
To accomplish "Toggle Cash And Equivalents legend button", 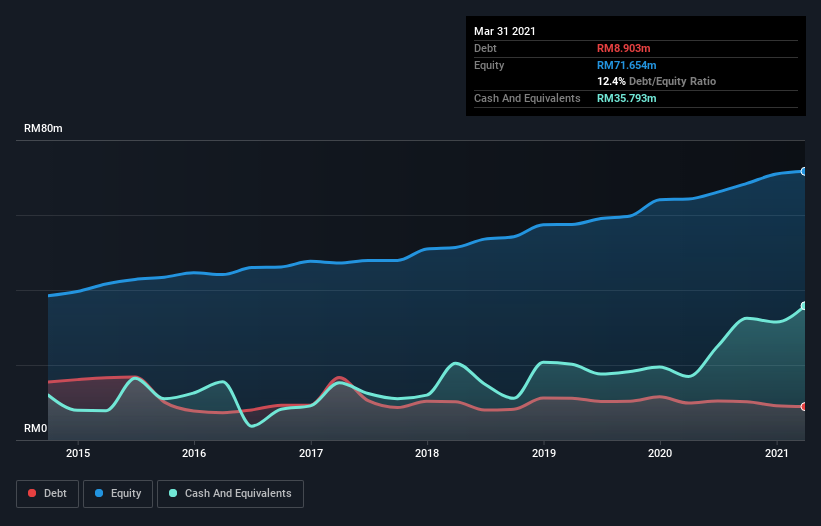I will click(x=230, y=493).
